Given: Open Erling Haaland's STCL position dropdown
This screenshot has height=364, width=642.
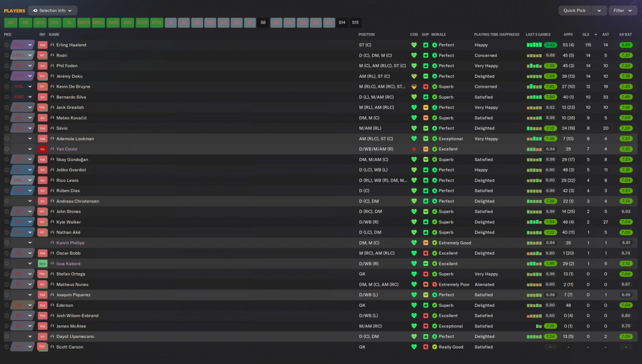Looking at the screenshot, I should [x=23, y=45].
